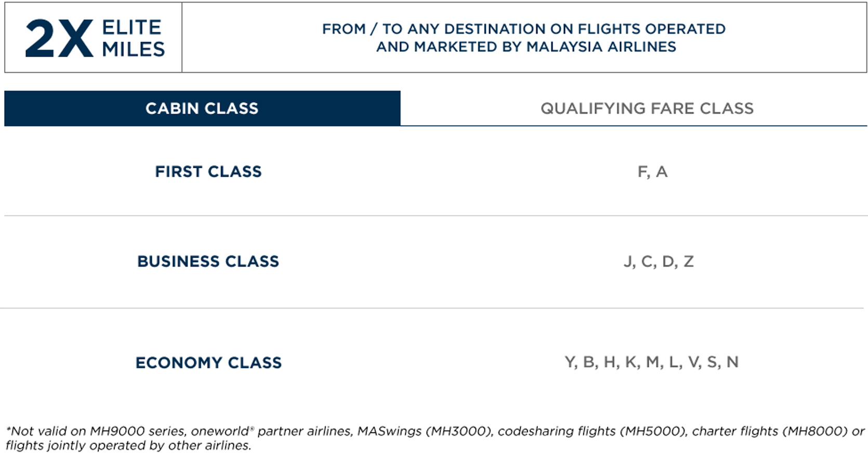The image size is (868, 458).
Task: Click the large 2X numeral
Action: point(59,38)
